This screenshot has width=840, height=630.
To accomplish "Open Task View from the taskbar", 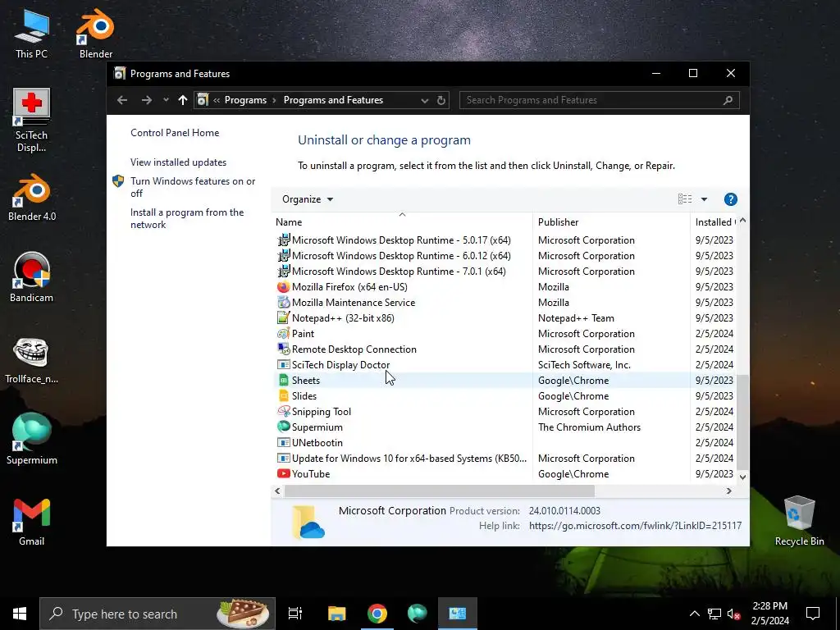I will coord(295,614).
